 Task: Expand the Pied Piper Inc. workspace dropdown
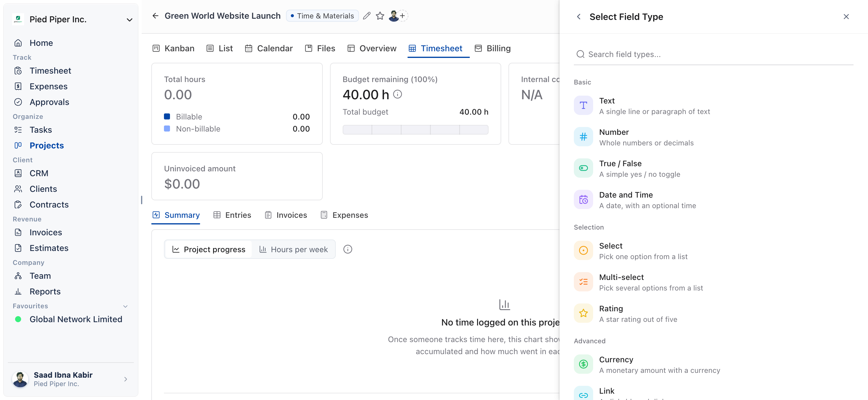[129, 20]
